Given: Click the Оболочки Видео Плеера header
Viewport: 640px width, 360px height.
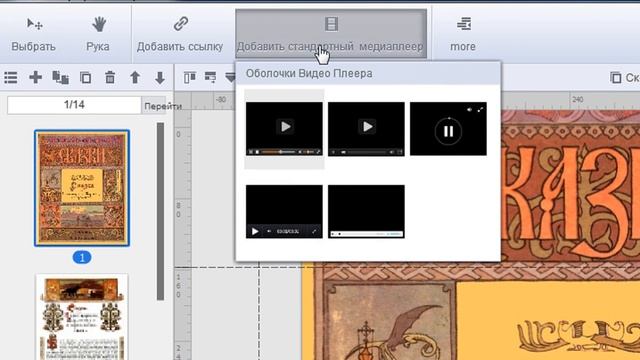Looking at the screenshot, I should tap(309, 73).
